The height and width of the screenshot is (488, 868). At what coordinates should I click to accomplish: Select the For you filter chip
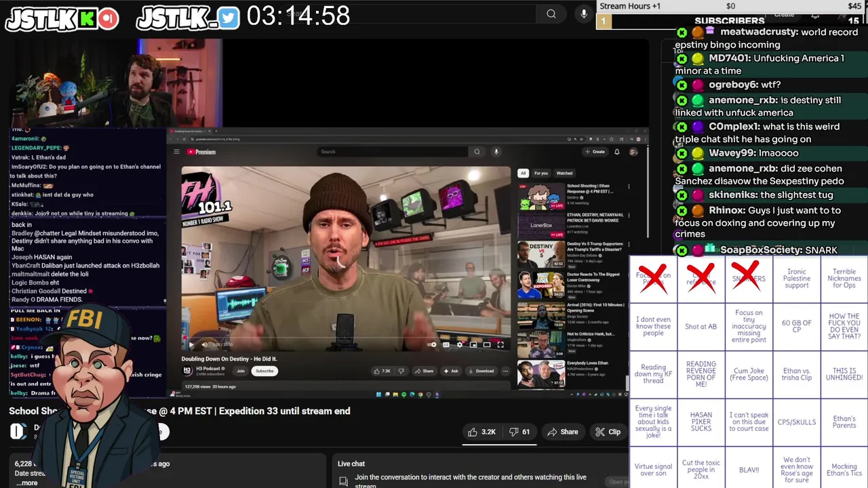pyautogui.click(x=540, y=173)
